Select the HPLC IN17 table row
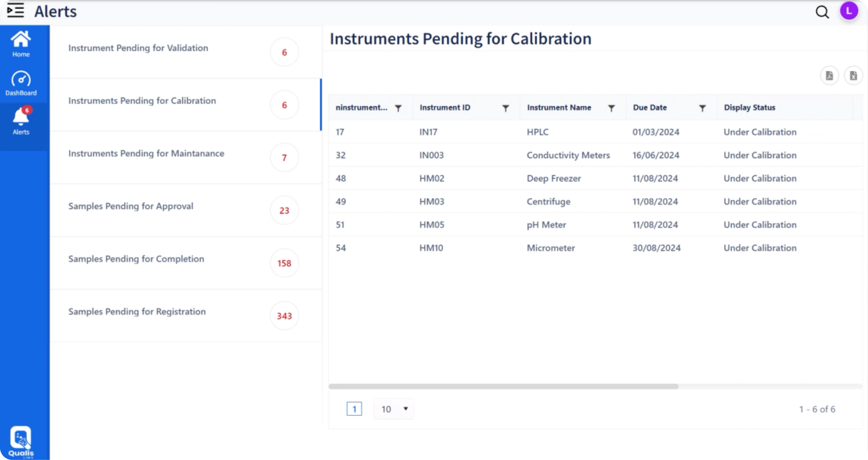The image size is (868, 460). [x=595, y=132]
